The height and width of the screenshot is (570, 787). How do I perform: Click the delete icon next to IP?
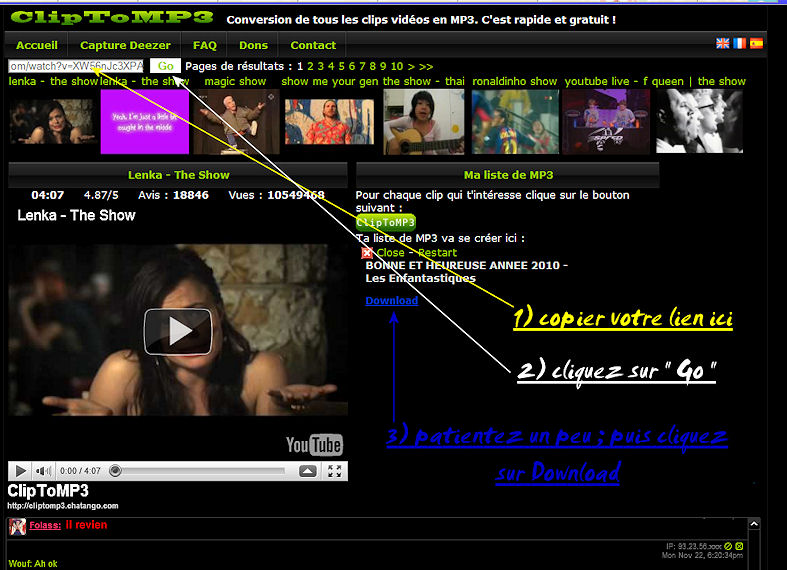pyautogui.click(x=739, y=546)
